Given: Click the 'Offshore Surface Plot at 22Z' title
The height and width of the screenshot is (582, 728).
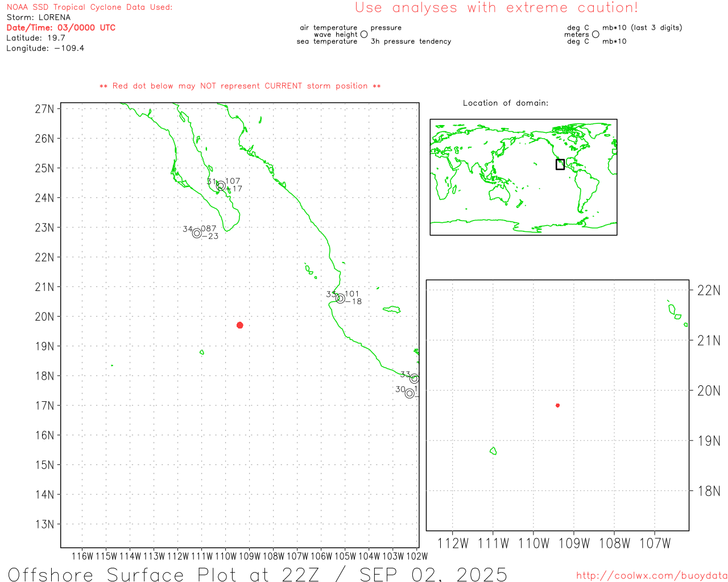Looking at the screenshot, I should [x=164, y=574].
